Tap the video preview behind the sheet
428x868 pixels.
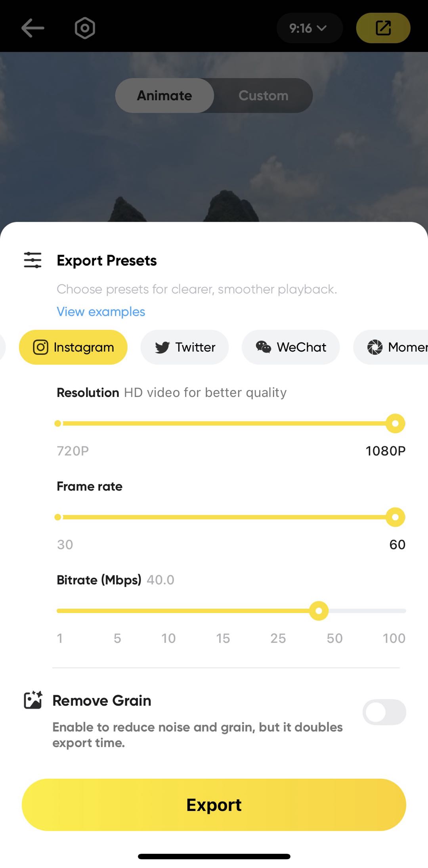pyautogui.click(x=214, y=167)
